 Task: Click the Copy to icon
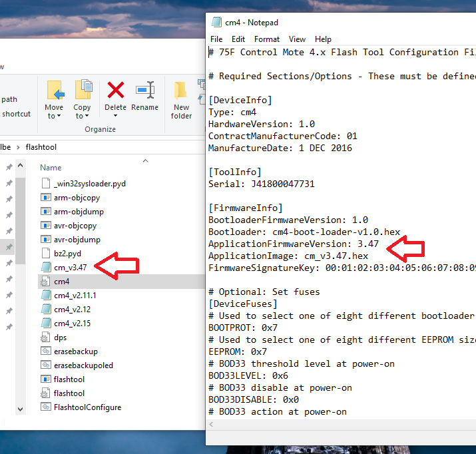click(83, 89)
